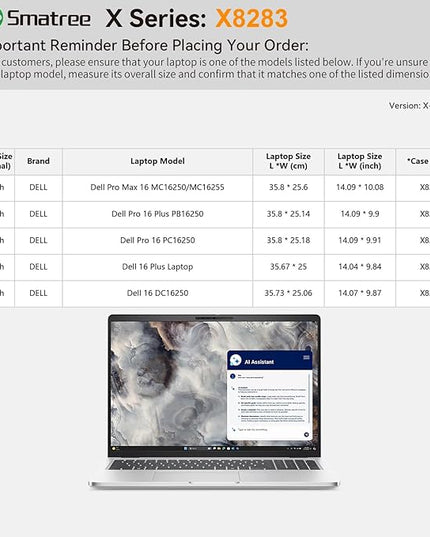430x537 pixels.
Task: Click the Windows Start icon on laptop taskbar
Action: click(x=186, y=449)
